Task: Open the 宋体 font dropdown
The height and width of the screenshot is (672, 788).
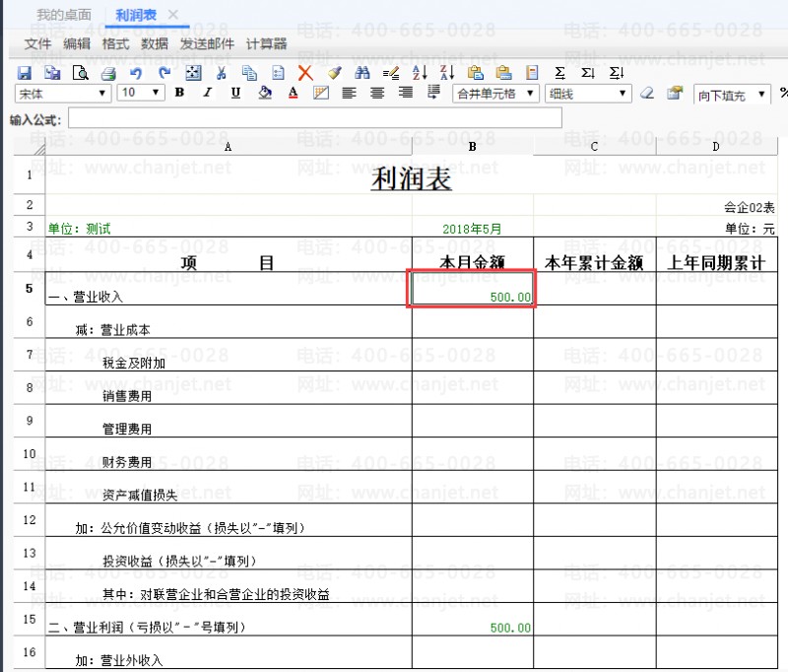Action: click(63, 93)
